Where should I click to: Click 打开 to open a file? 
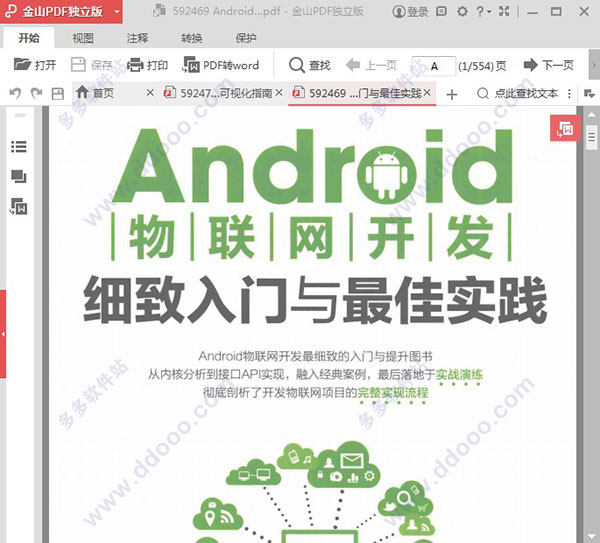point(35,65)
